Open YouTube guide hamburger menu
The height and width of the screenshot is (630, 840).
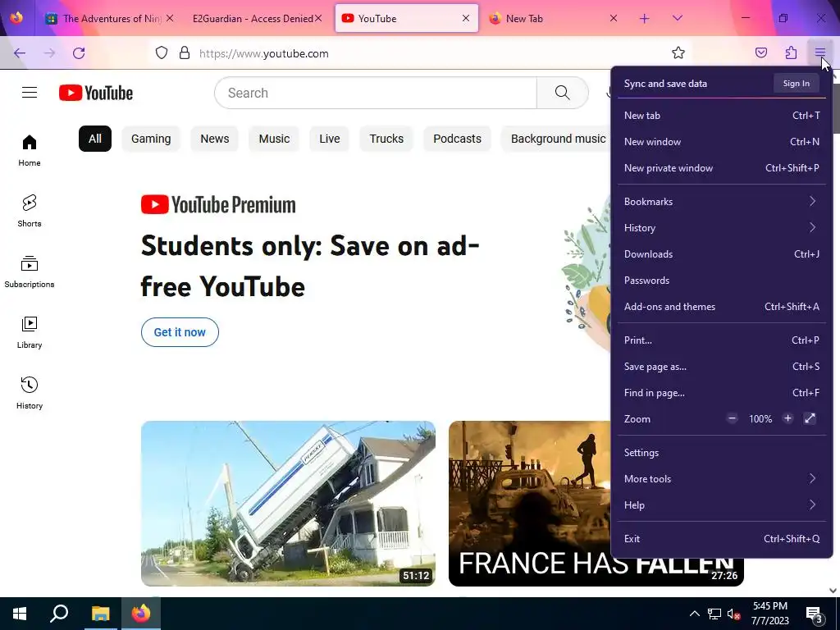click(30, 93)
